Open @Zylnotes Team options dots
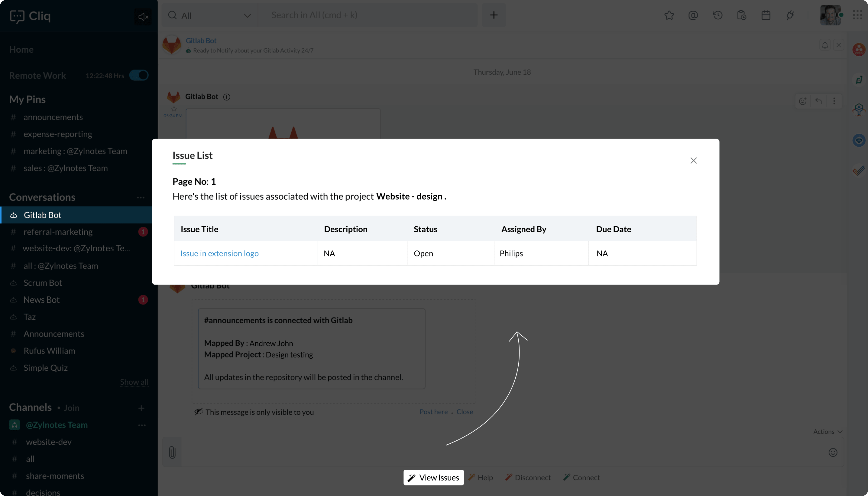Screen dimensions: 868x496 point(142,425)
